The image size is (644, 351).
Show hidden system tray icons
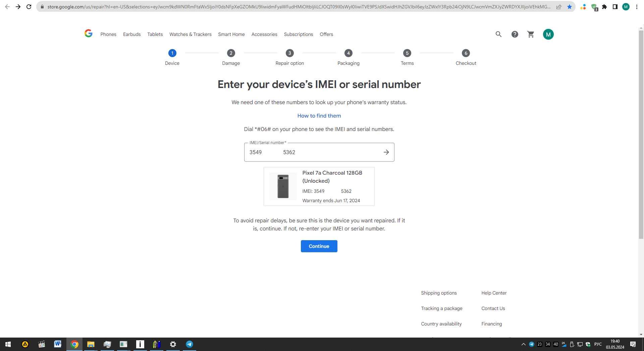pos(523,344)
